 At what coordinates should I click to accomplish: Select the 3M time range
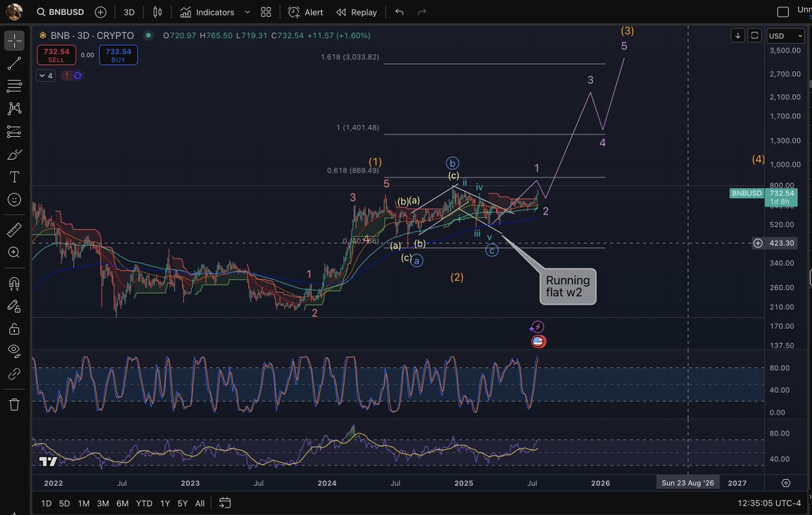[103, 503]
